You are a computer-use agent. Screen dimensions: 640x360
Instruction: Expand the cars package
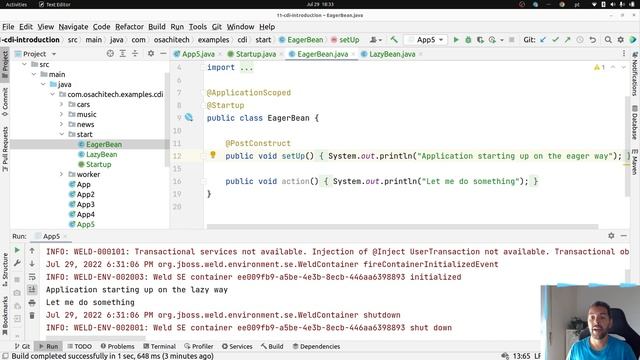pyautogui.click(x=62, y=104)
